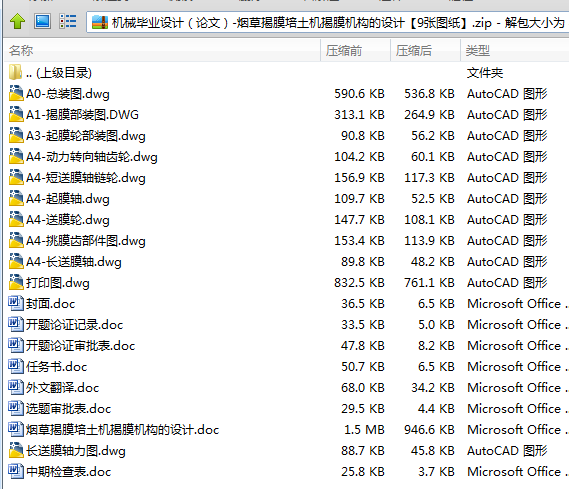
Task: Sort by the 压缩前 column header
Action: click(355, 51)
